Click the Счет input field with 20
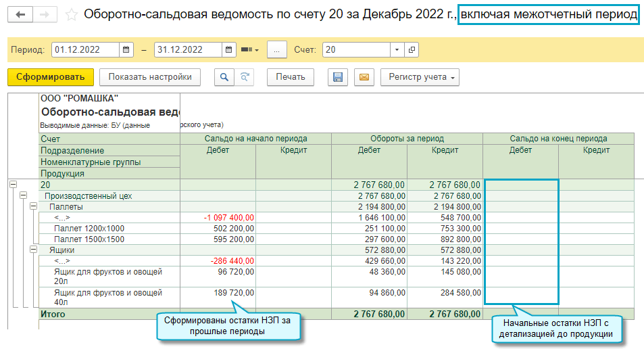 pyautogui.click(x=356, y=50)
